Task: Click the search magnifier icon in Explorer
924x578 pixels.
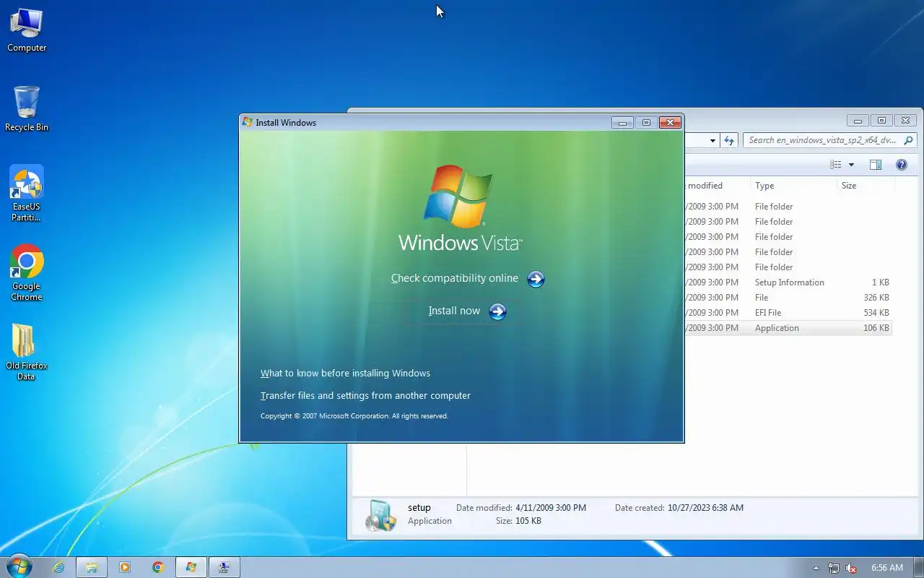Action: [909, 140]
